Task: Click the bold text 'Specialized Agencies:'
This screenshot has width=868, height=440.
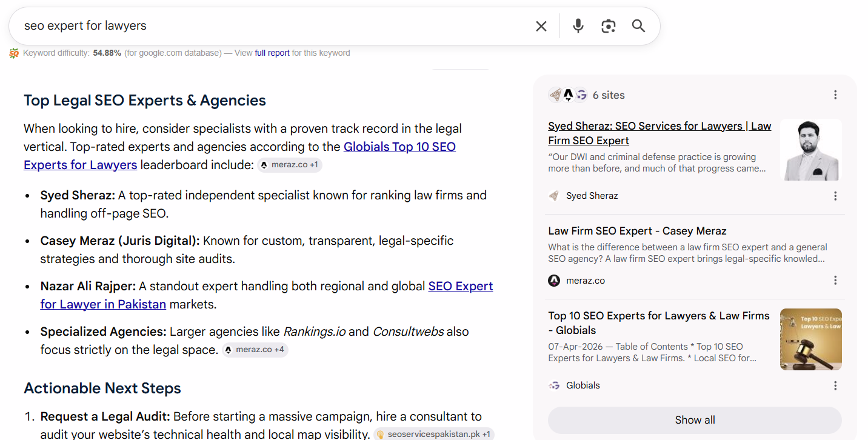Action: pyautogui.click(x=103, y=332)
